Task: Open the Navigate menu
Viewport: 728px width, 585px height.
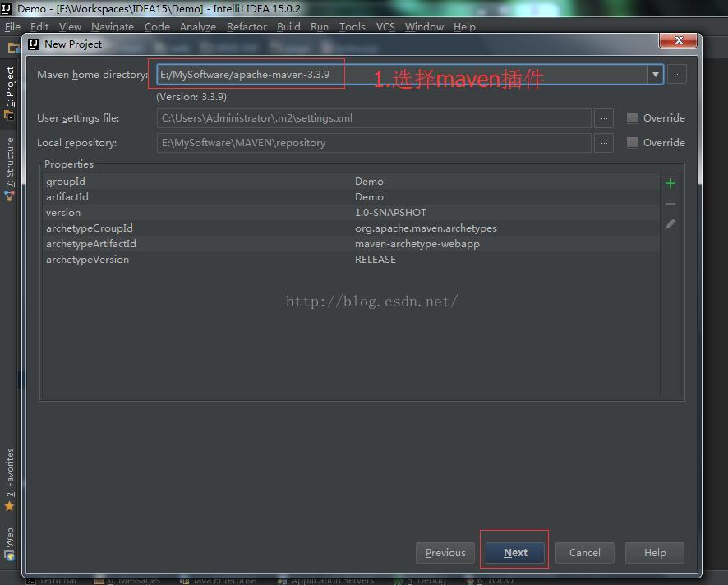Action: [113, 27]
